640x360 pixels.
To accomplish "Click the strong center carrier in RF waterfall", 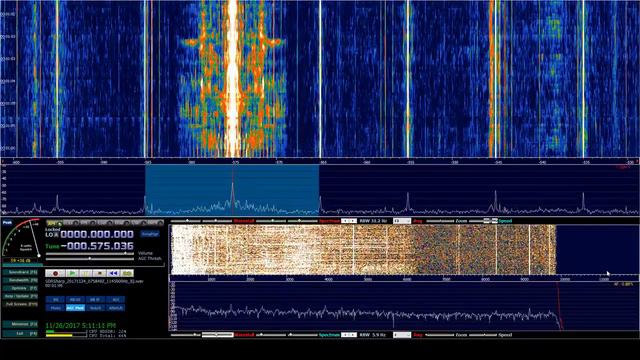I will [233, 78].
